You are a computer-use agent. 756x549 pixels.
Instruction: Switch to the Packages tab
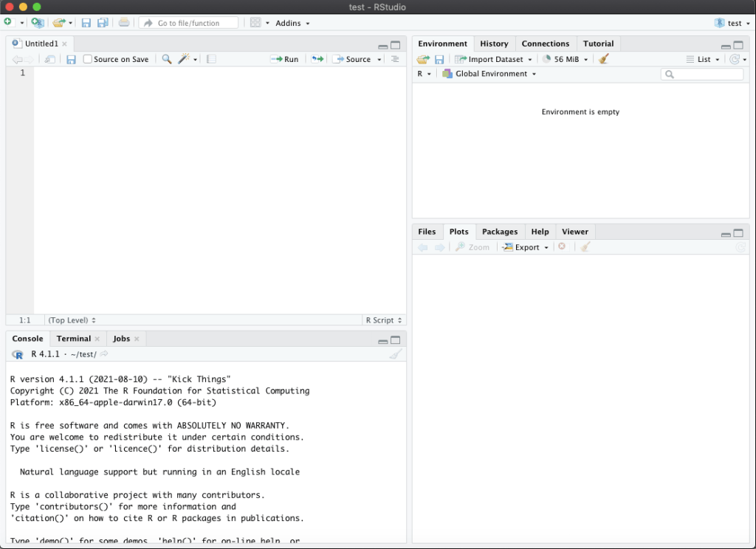coord(500,232)
